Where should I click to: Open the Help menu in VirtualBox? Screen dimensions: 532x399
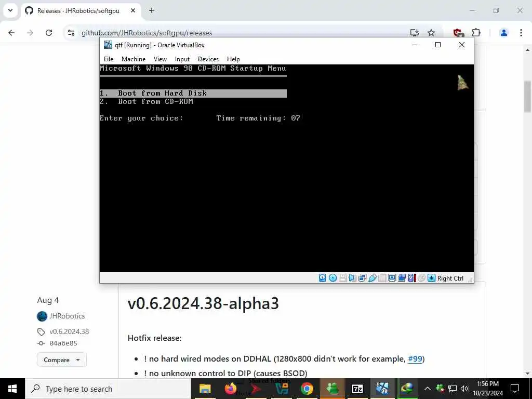(x=233, y=59)
